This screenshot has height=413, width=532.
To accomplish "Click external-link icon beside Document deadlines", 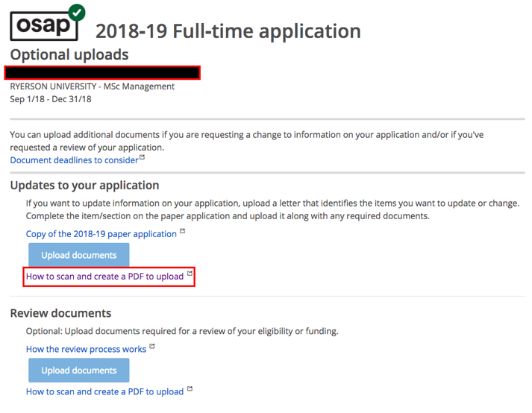I will point(142,158).
